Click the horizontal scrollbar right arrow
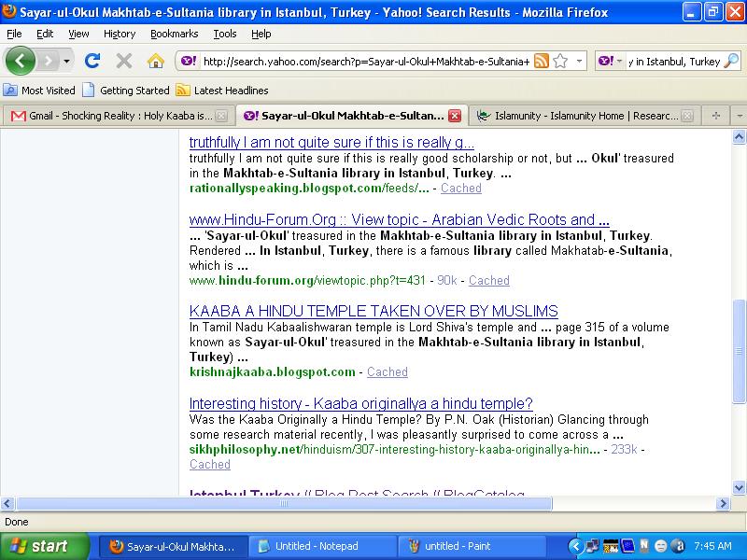 coord(723,503)
